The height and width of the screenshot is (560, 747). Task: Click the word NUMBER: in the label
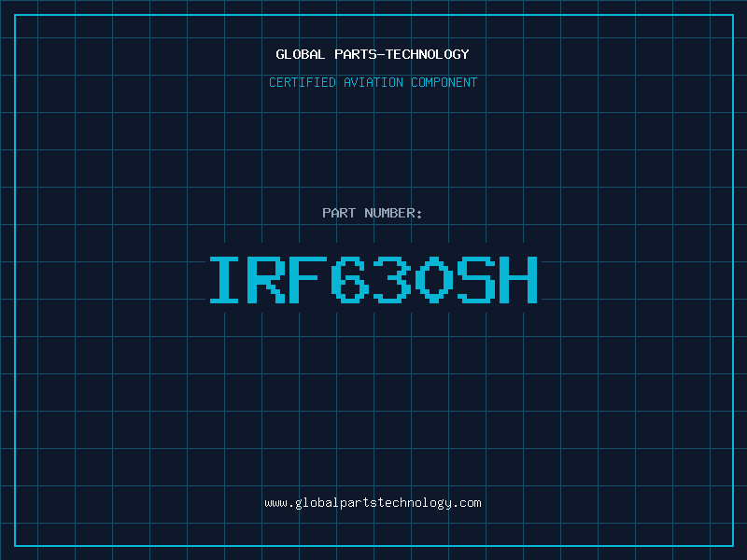pos(394,213)
